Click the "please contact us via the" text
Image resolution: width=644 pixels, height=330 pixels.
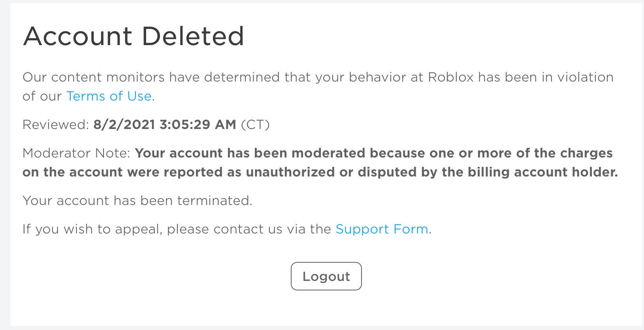click(249, 229)
